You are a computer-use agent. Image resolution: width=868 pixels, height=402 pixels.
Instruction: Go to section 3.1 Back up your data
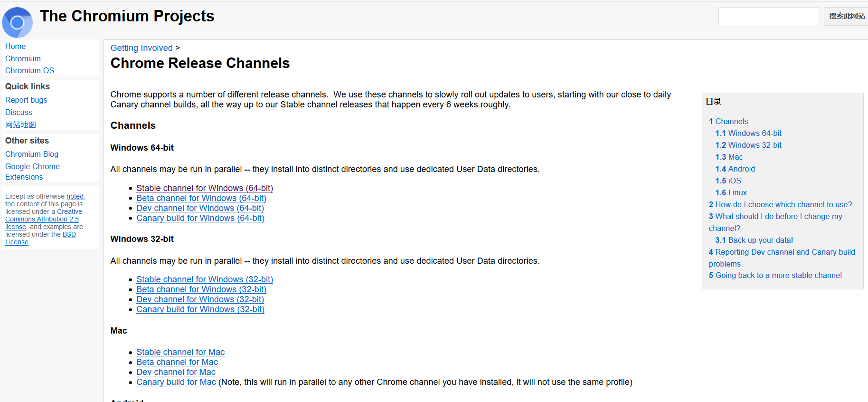pyautogui.click(x=754, y=240)
